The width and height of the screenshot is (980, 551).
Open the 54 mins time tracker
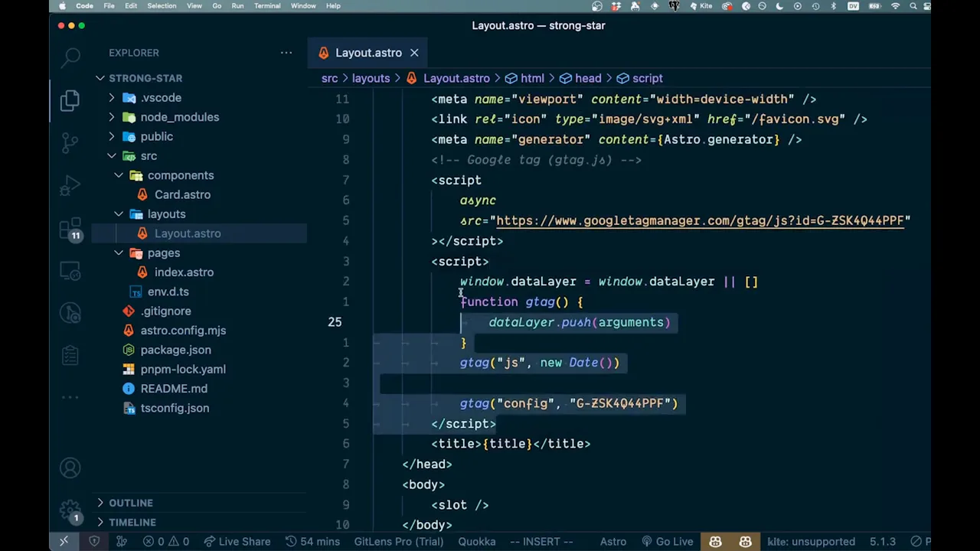(312, 541)
